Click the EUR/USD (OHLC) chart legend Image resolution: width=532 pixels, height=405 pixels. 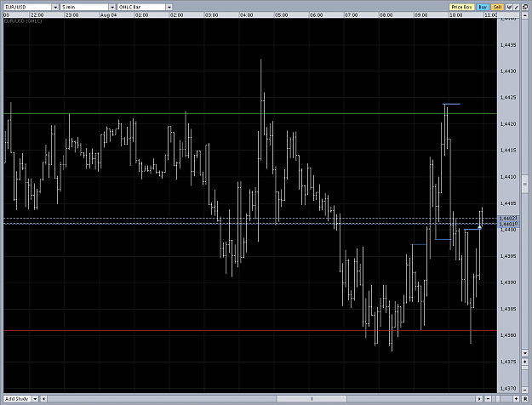coord(23,21)
